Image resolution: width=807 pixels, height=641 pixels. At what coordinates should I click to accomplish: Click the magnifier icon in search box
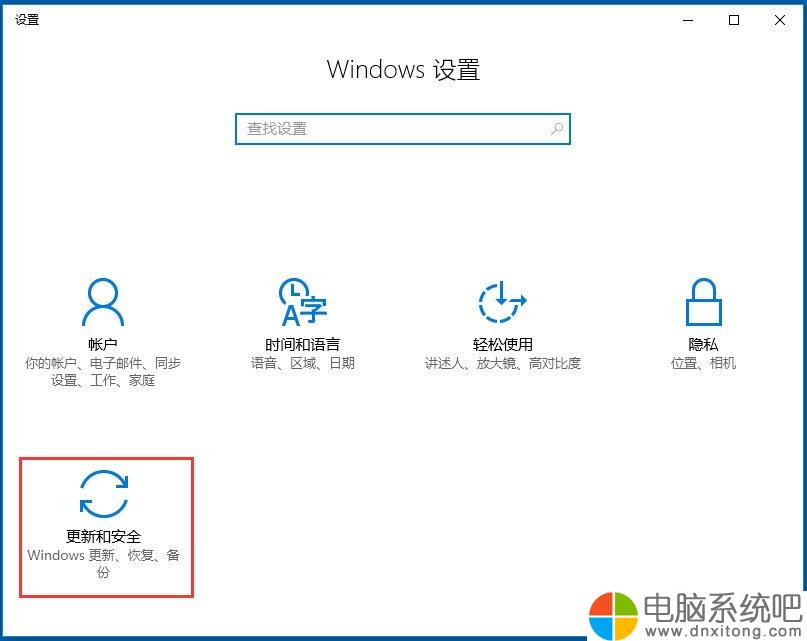[557, 129]
